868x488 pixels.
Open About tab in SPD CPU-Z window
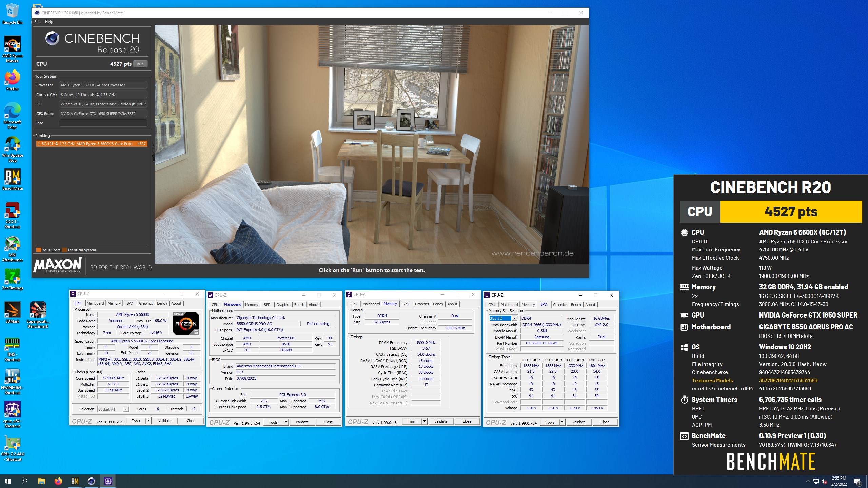click(x=590, y=305)
